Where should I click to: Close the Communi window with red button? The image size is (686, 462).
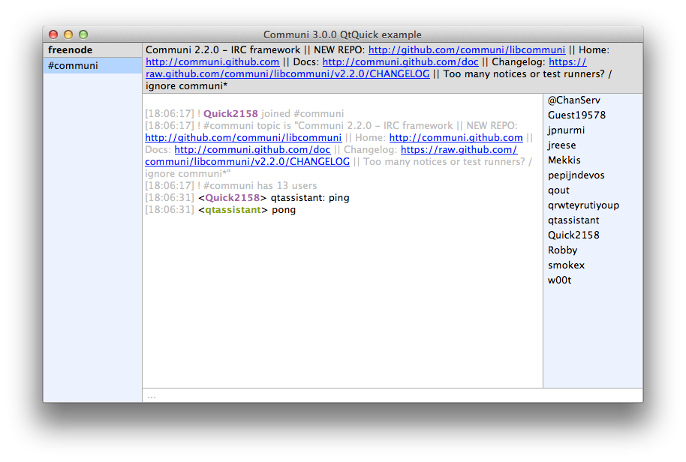53,35
